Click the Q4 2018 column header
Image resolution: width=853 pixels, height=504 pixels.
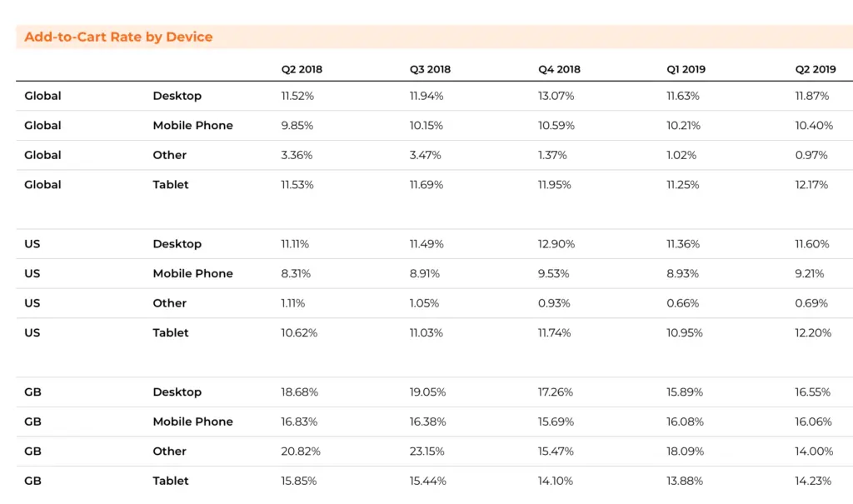coord(559,69)
